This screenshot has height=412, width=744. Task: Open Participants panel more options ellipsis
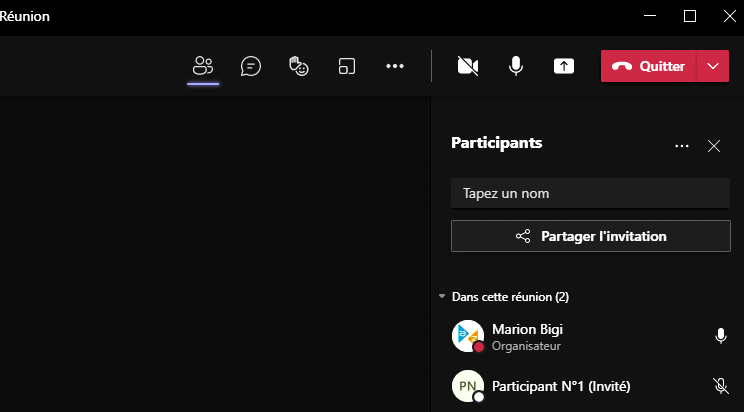pyautogui.click(x=682, y=146)
